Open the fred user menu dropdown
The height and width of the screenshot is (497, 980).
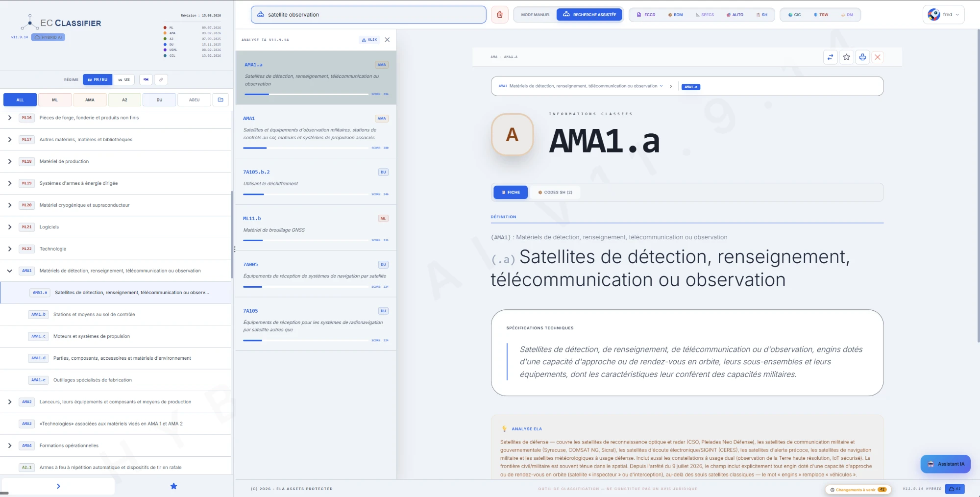[x=944, y=15]
